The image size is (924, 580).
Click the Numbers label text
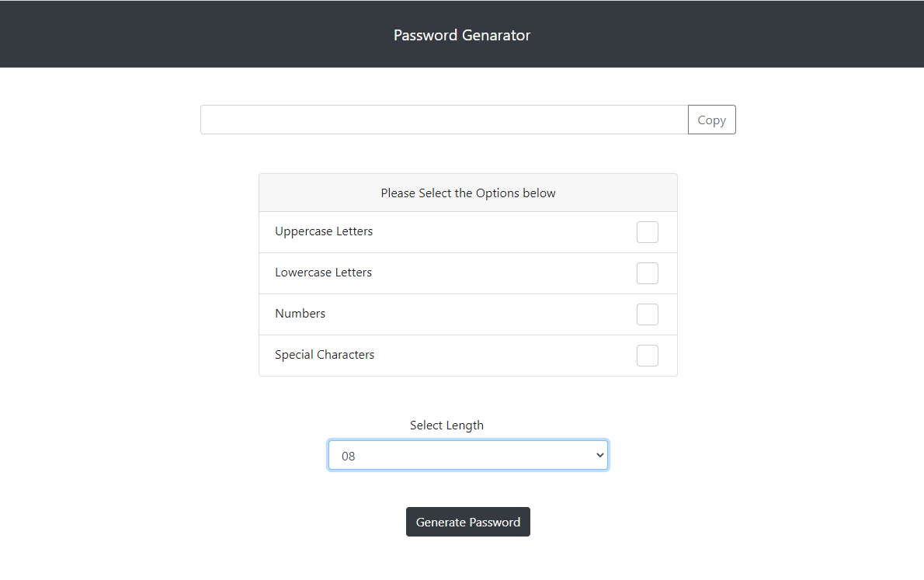pyautogui.click(x=300, y=314)
